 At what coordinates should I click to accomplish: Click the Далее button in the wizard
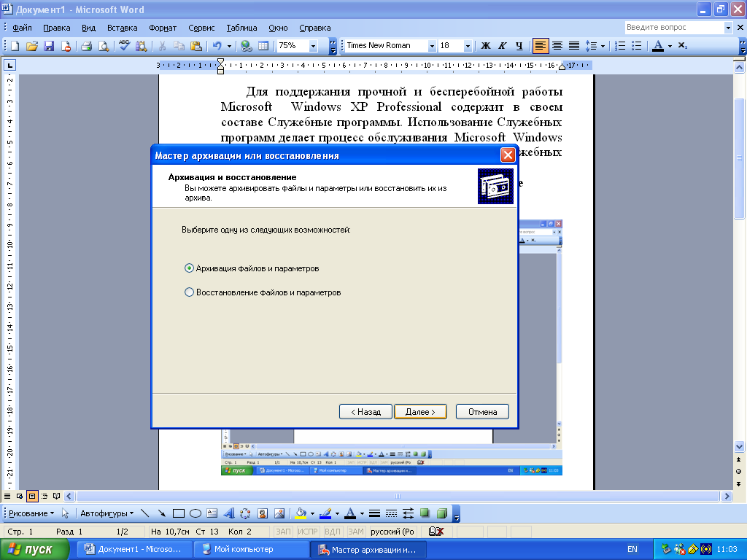[420, 412]
